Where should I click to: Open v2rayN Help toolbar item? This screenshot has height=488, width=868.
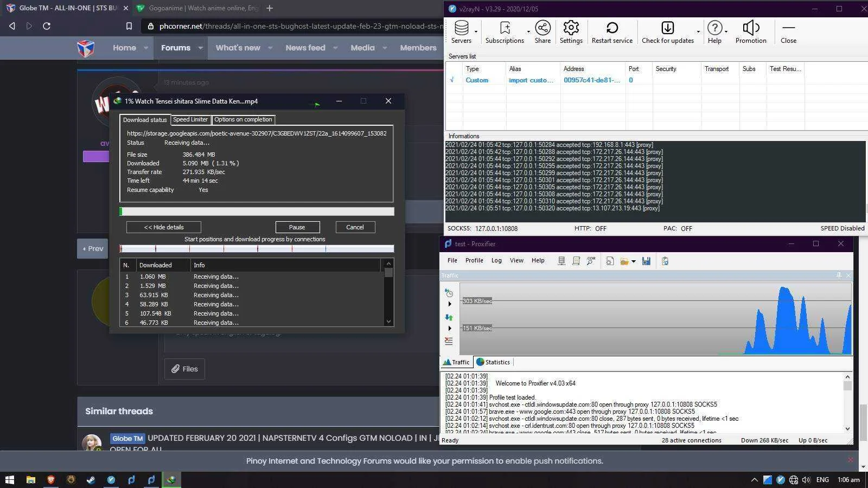[714, 32]
